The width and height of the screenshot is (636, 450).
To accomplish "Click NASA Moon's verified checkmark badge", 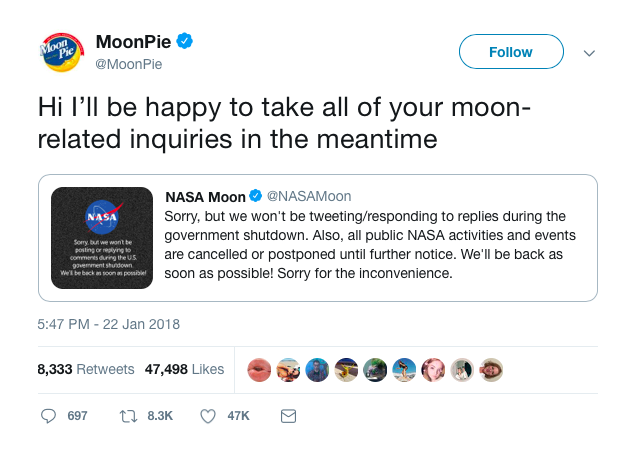I will pyautogui.click(x=255, y=196).
